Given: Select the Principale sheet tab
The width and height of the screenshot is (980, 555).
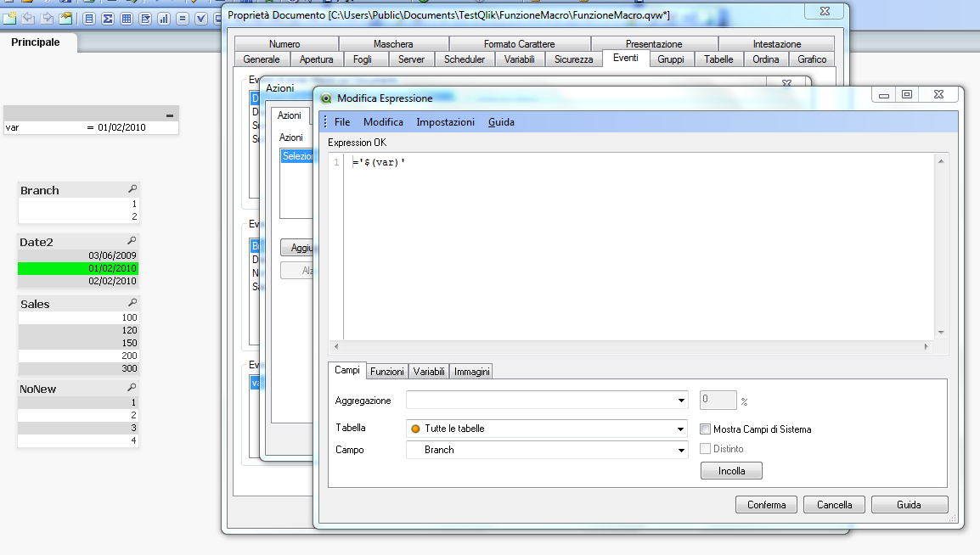Looking at the screenshot, I should click(x=36, y=42).
